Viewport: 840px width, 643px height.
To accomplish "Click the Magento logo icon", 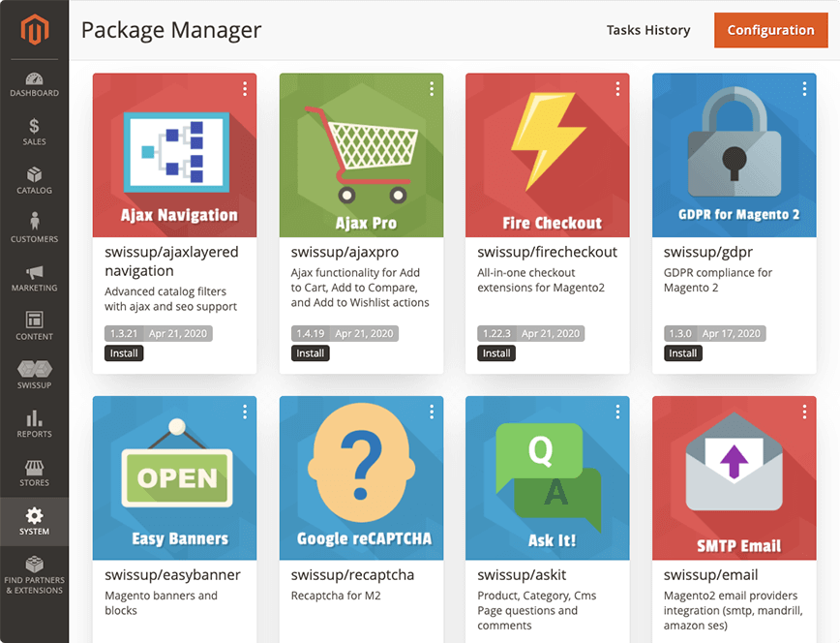I will click(x=35, y=31).
